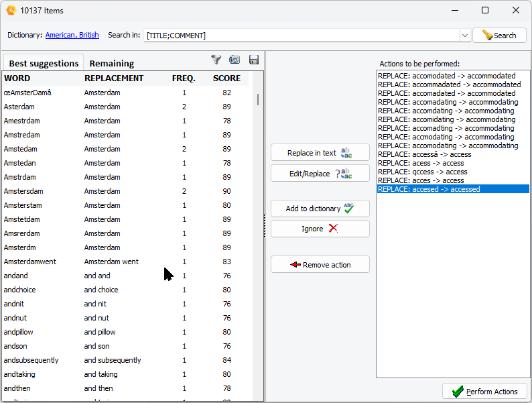This screenshot has height=403, width=532.
Task: Select the andthen word row
Action: 125,388
